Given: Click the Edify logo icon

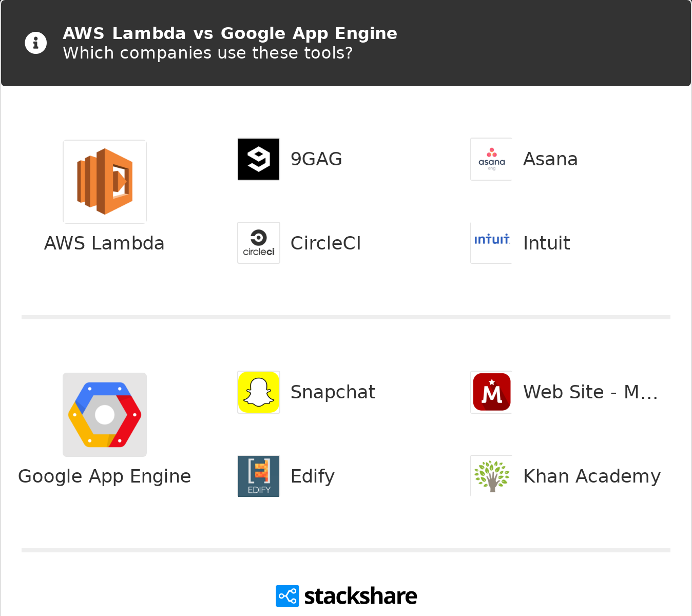Looking at the screenshot, I should pyautogui.click(x=259, y=476).
